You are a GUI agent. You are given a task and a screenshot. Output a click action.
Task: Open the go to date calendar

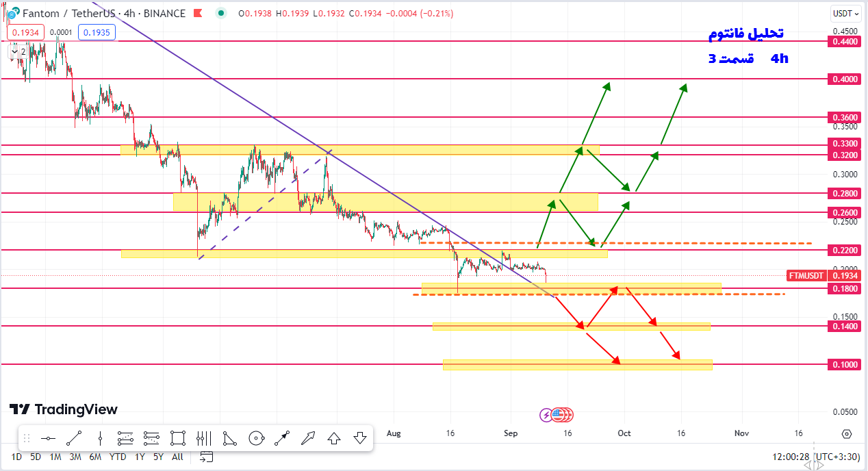click(206, 457)
